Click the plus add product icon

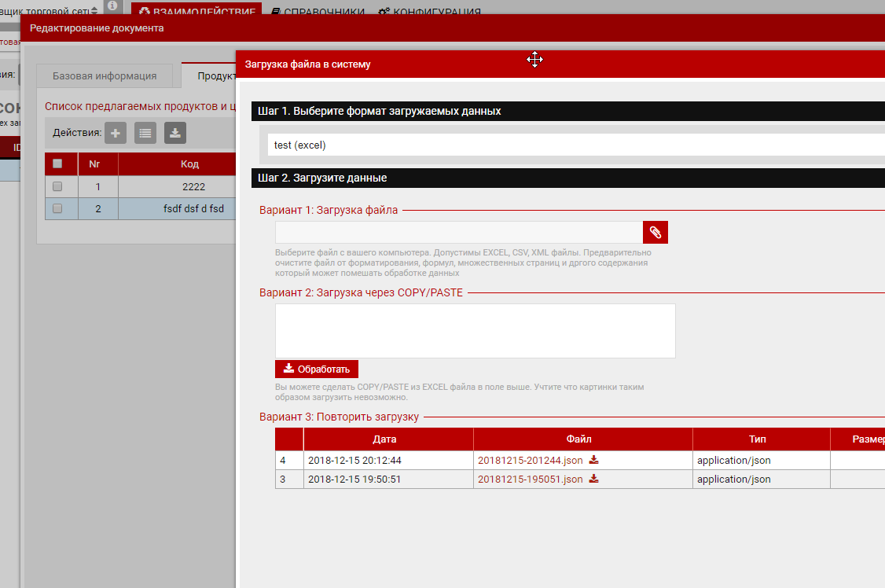pos(116,133)
